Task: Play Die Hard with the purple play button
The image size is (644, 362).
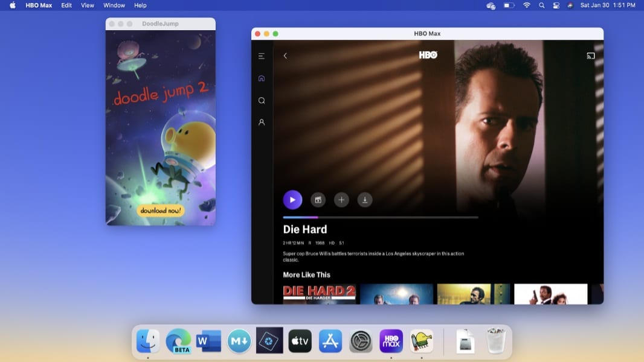Action: (x=292, y=200)
